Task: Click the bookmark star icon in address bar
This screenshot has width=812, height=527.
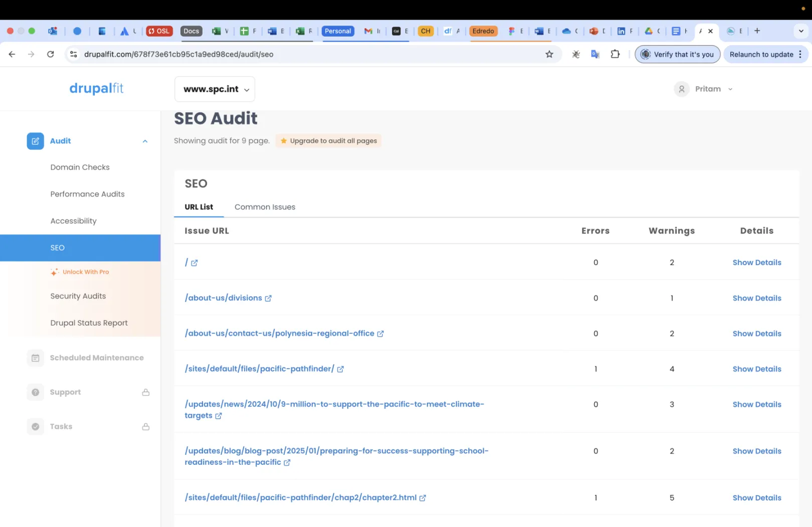Action: point(549,54)
